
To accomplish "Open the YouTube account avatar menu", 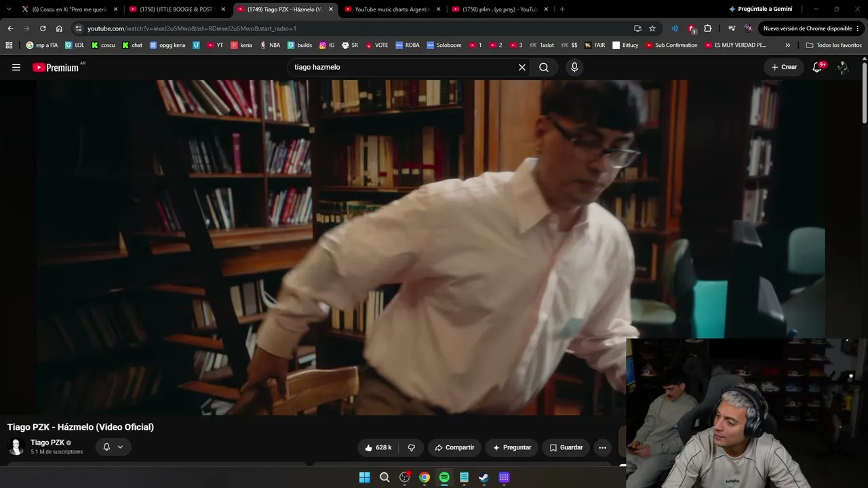I will [843, 67].
